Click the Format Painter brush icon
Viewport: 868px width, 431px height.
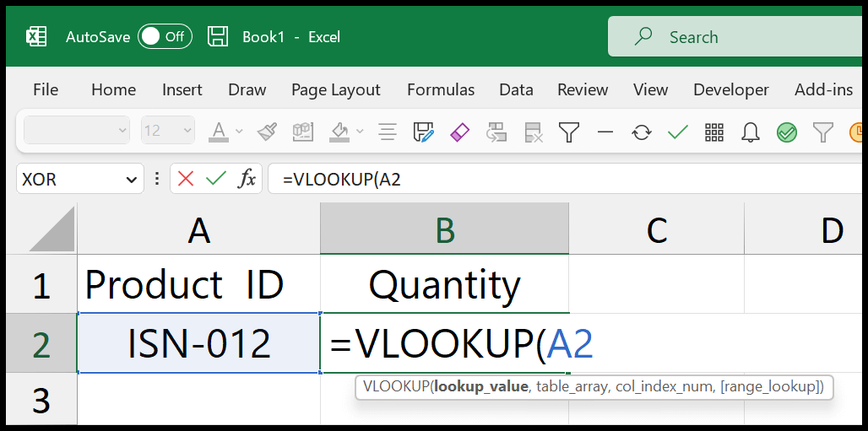267,132
